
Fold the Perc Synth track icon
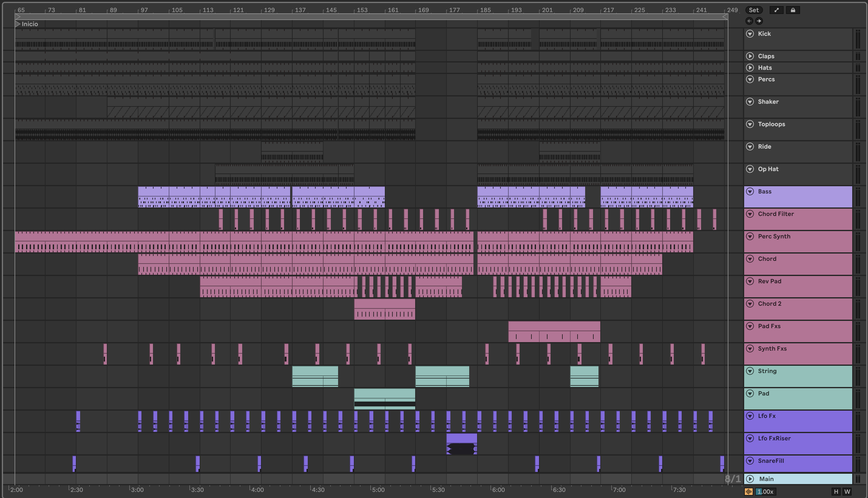[750, 236]
